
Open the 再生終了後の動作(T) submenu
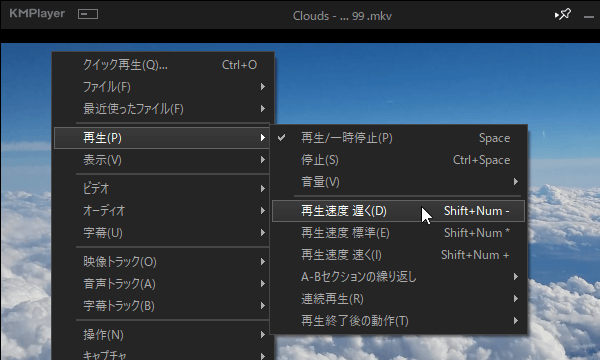pyautogui.click(x=398, y=321)
